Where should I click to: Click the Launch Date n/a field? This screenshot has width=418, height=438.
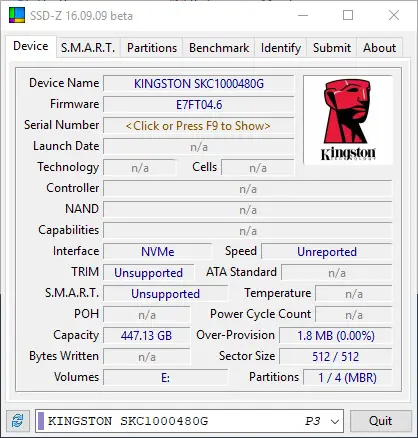pos(199,147)
